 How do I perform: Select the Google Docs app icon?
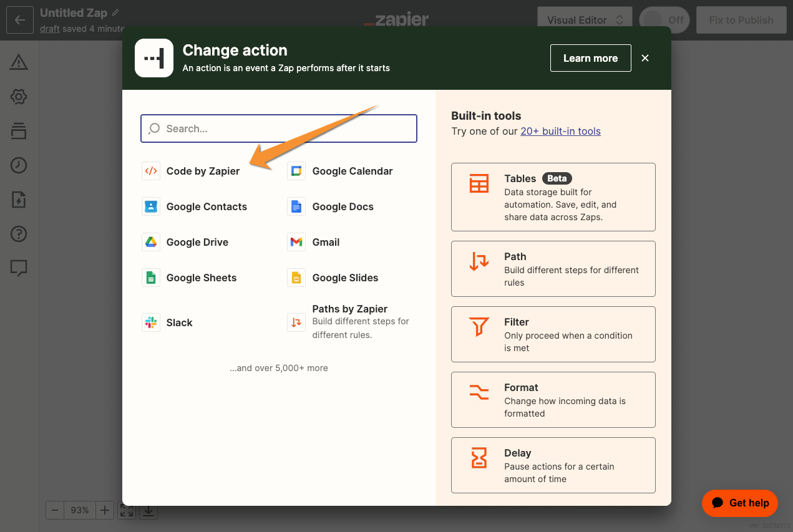296,206
